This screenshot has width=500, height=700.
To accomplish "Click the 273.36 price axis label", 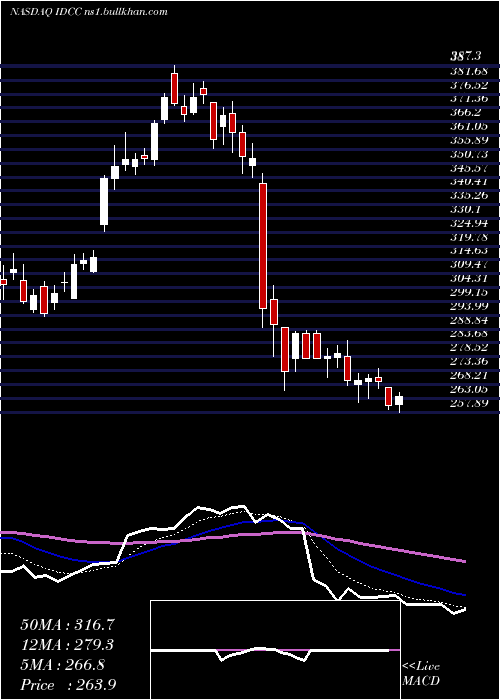I will click(x=470, y=362).
